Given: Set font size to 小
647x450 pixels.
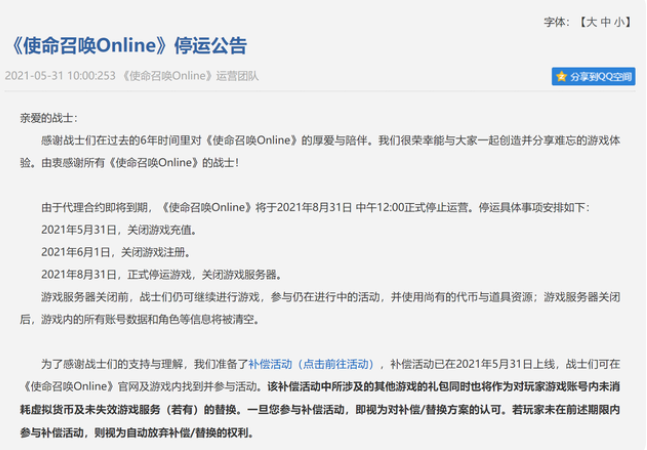Looking at the screenshot, I should (619, 22).
